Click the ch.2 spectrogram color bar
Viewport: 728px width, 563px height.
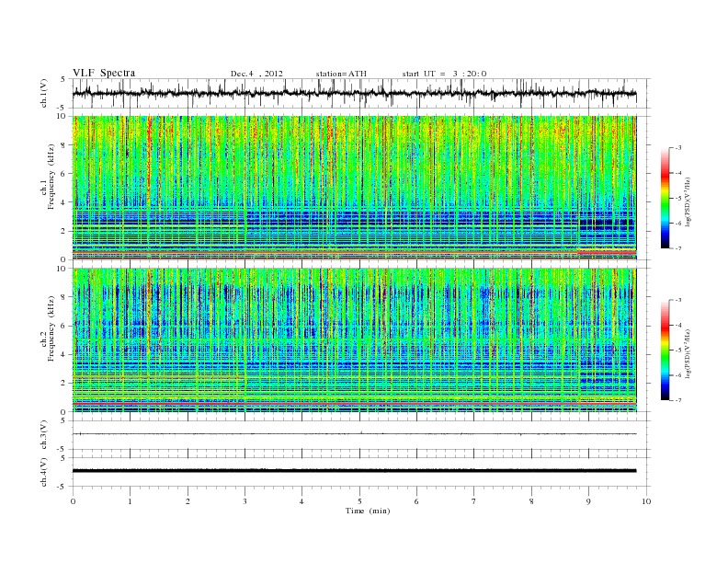coord(665,350)
